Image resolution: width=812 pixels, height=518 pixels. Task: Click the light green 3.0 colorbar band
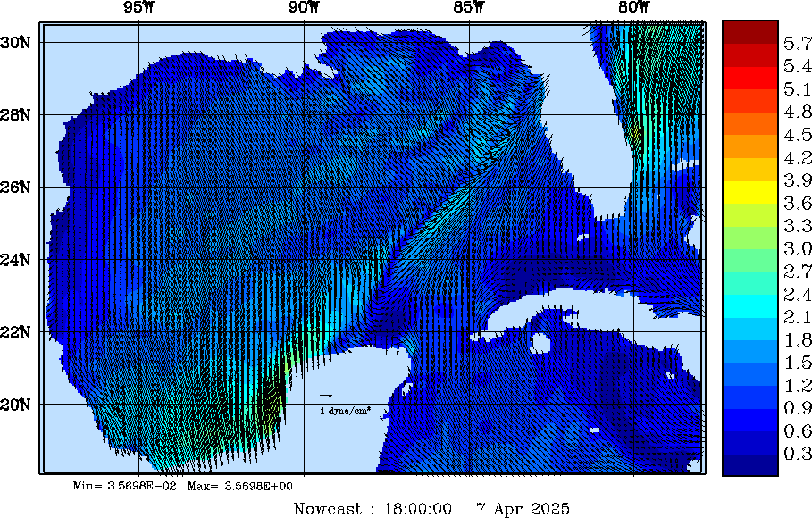[750, 238]
